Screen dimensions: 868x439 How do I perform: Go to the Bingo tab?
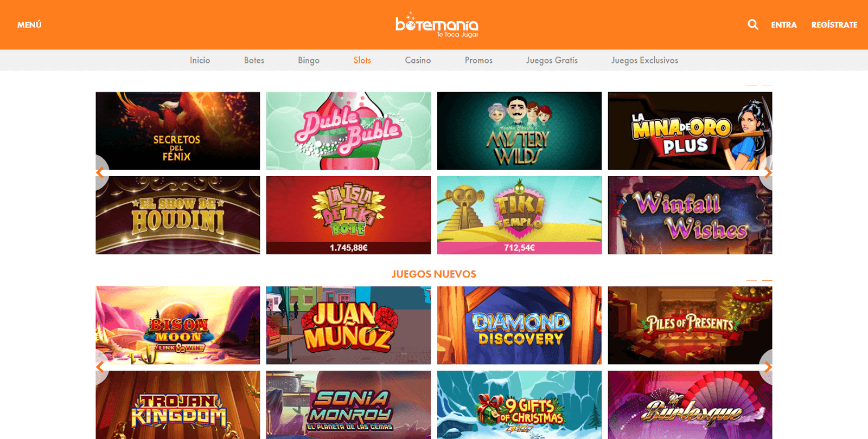click(x=309, y=60)
